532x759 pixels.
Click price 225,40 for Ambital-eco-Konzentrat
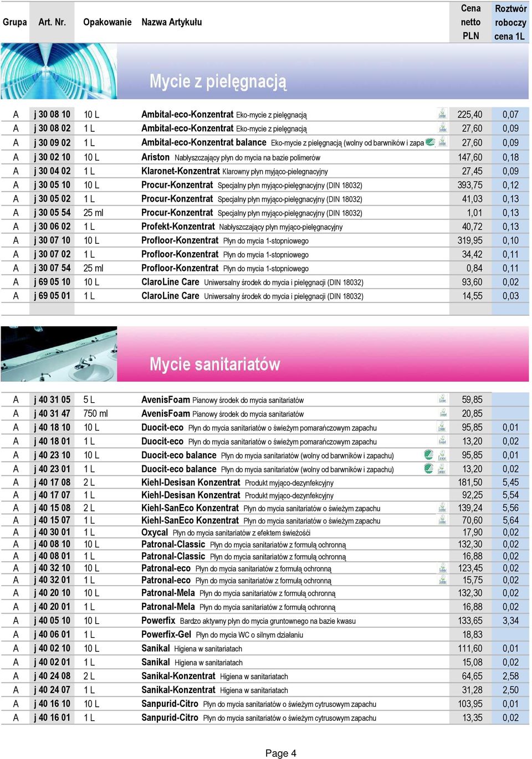click(470, 114)
